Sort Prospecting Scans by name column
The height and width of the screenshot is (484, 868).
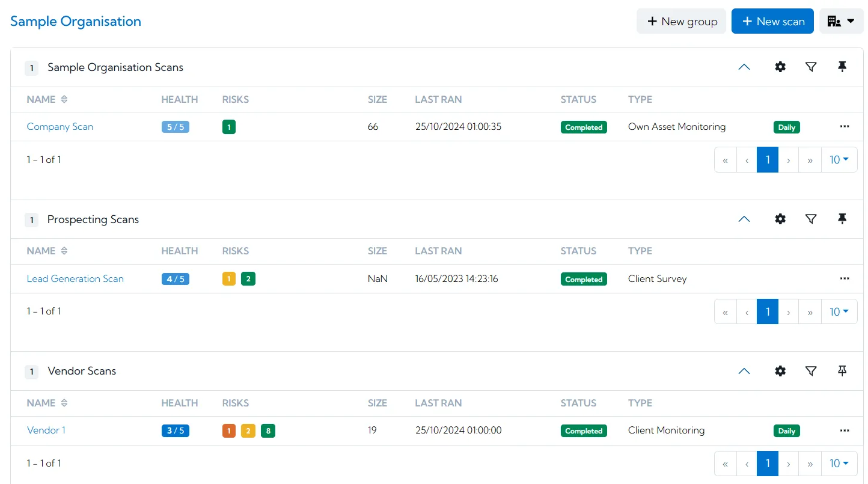pos(64,251)
